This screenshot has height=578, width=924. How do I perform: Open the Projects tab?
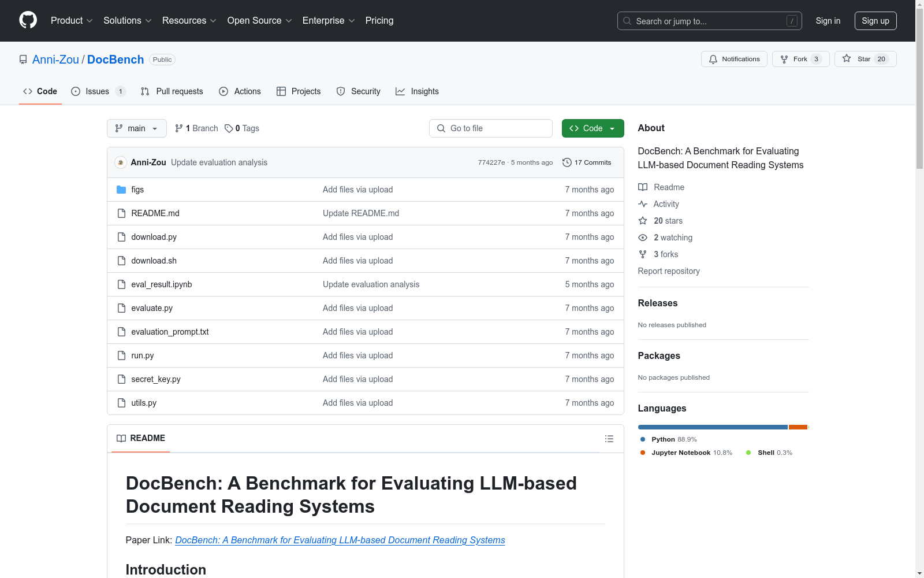pyautogui.click(x=299, y=91)
